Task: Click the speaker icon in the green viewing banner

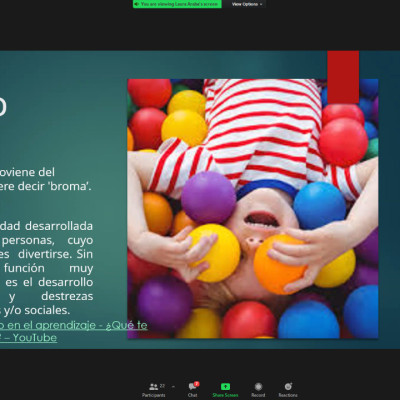Action: click(x=137, y=4)
